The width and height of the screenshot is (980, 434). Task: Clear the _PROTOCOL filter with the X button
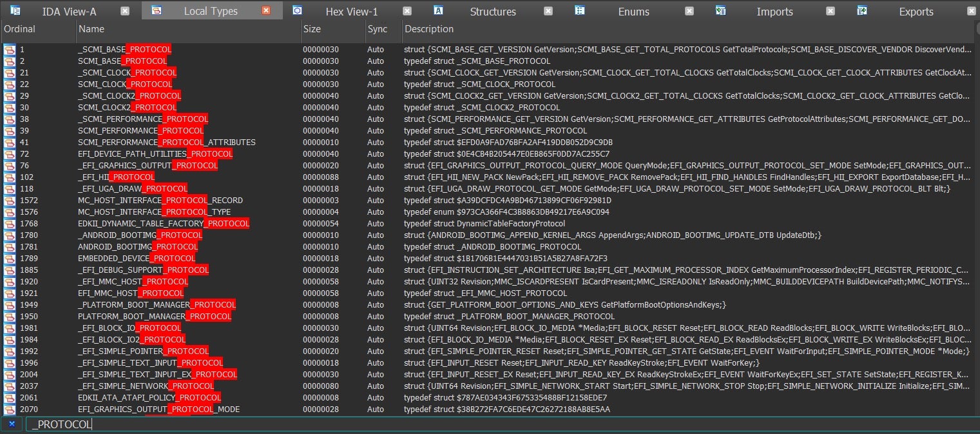click(x=12, y=424)
